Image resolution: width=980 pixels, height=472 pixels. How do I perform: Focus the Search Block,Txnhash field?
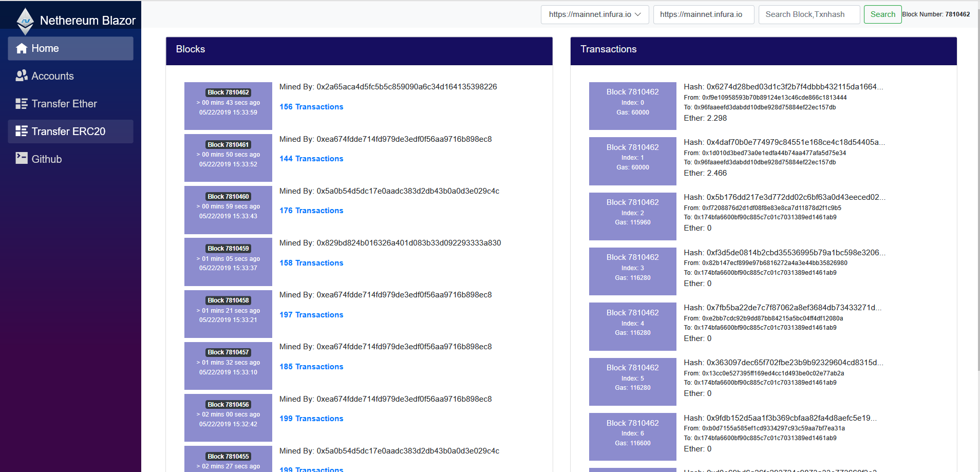(808, 14)
